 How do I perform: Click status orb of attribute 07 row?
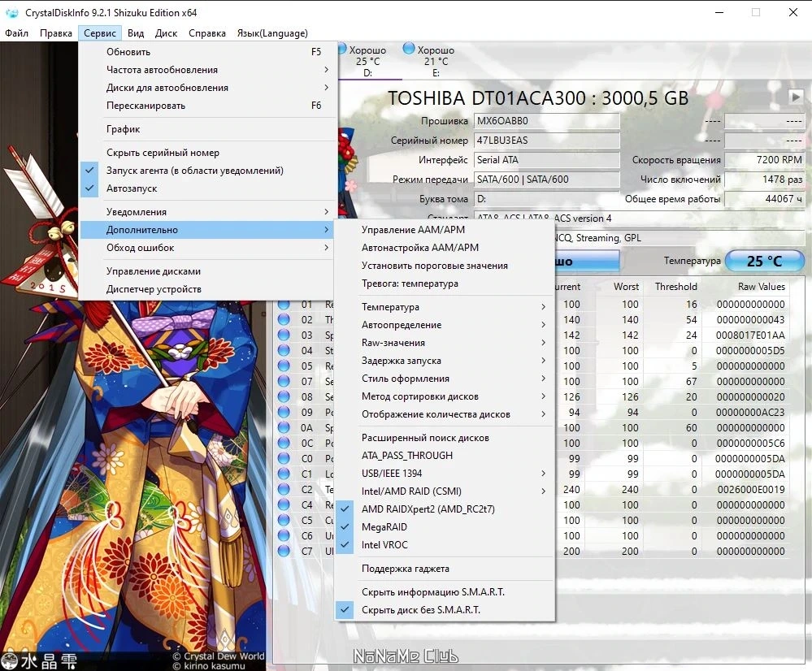tap(284, 382)
